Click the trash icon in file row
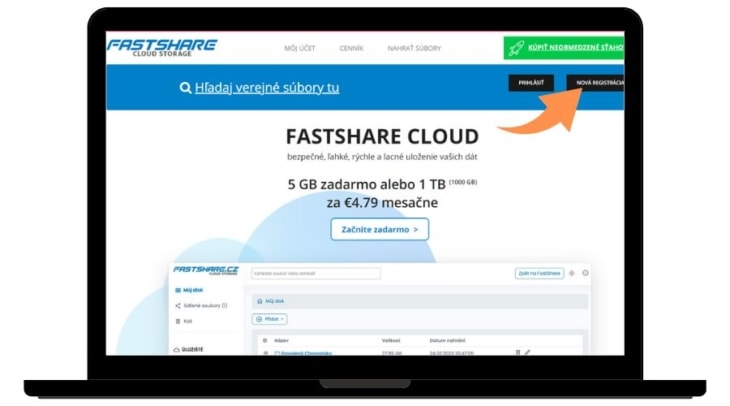 tap(518, 352)
